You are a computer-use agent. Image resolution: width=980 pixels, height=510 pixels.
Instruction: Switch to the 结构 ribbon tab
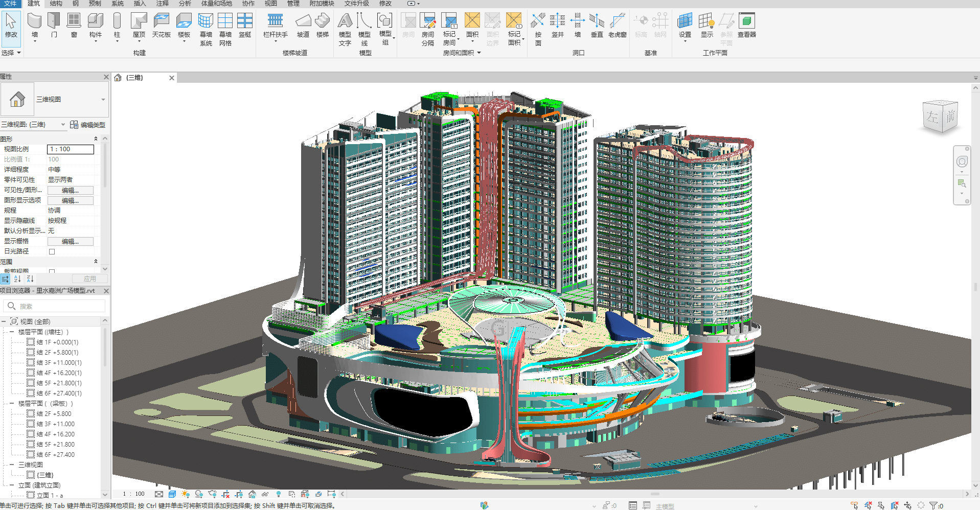[56, 4]
